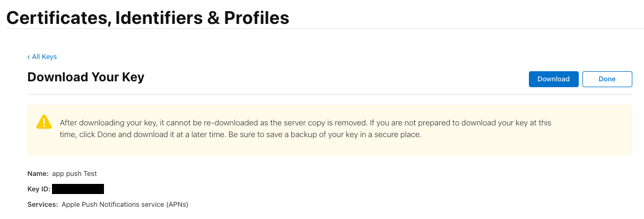Click the yellow warning triangle icon
644x219 pixels.
click(x=44, y=122)
